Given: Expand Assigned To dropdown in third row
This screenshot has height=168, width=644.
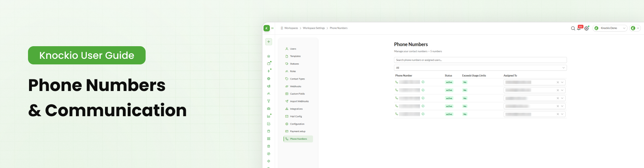Looking at the screenshot, I should tap(562, 98).
